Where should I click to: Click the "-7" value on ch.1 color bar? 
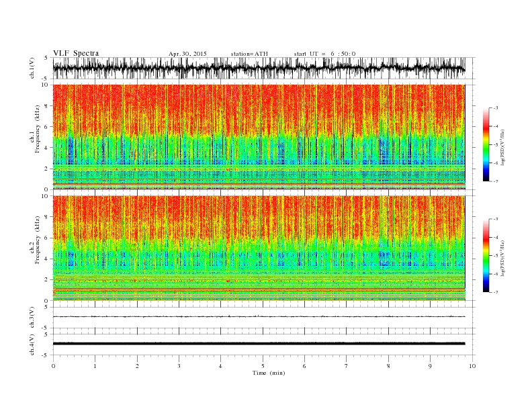pyautogui.click(x=496, y=181)
